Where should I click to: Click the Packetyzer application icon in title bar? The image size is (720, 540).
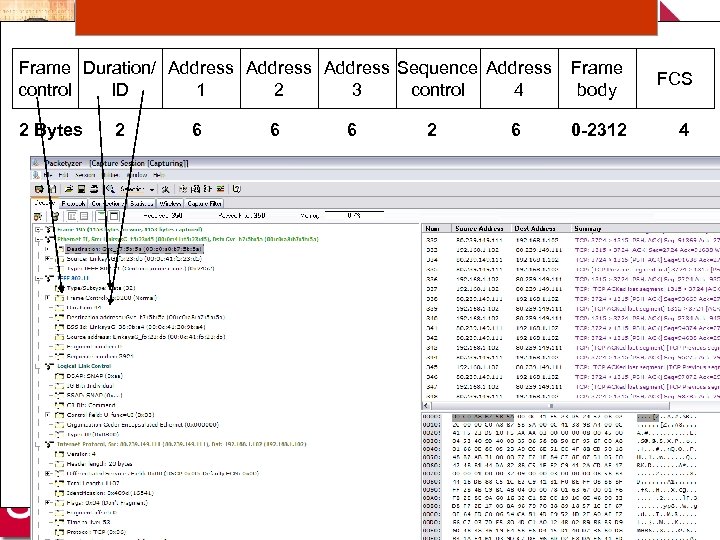click(37, 163)
